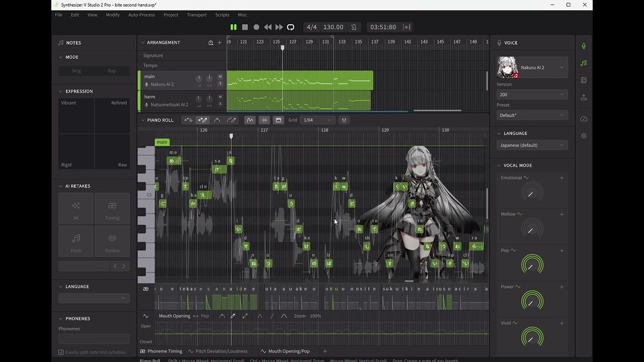Open the Voice panel microphone icon in sidebar

point(584,46)
